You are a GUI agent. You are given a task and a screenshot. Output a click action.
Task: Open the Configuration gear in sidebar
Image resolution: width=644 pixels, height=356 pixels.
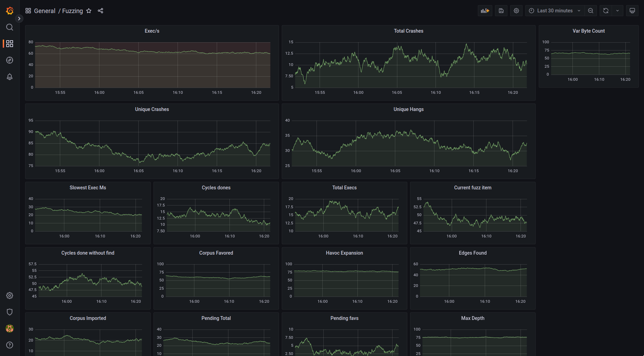click(10, 296)
